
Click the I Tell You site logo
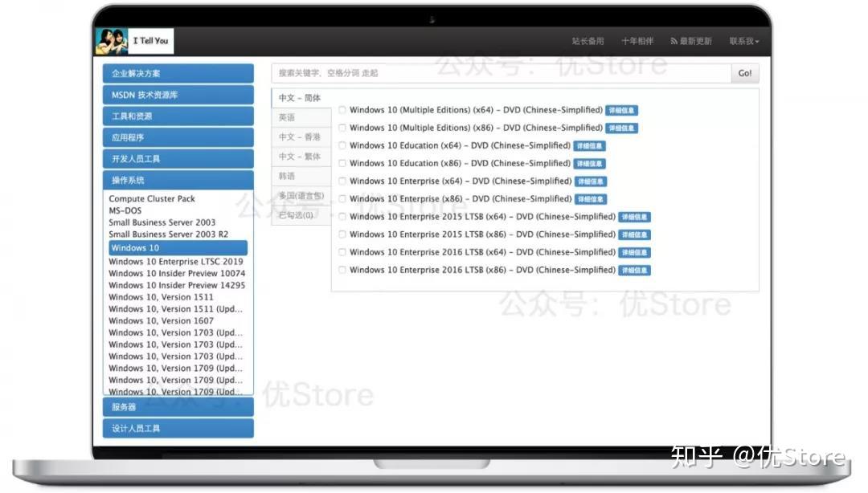point(134,41)
